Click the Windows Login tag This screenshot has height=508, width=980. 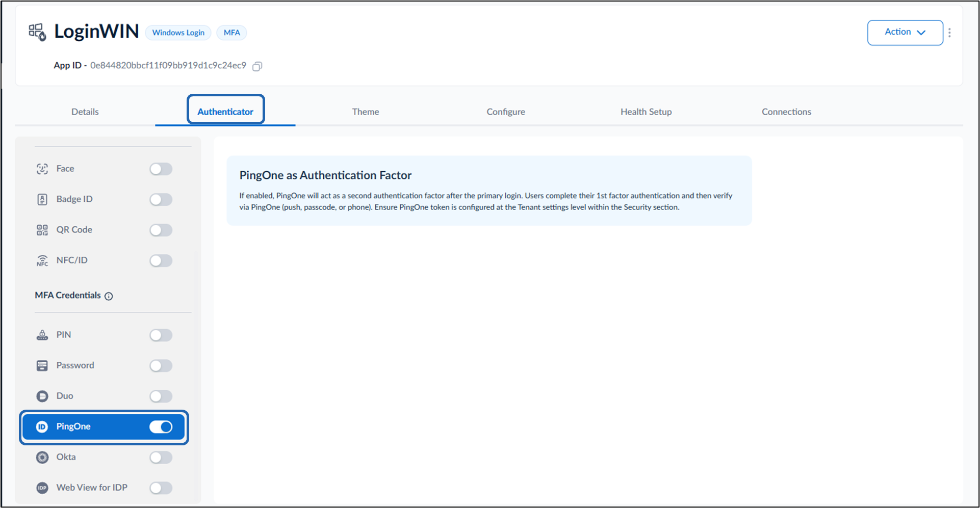(x=178, y=33)
